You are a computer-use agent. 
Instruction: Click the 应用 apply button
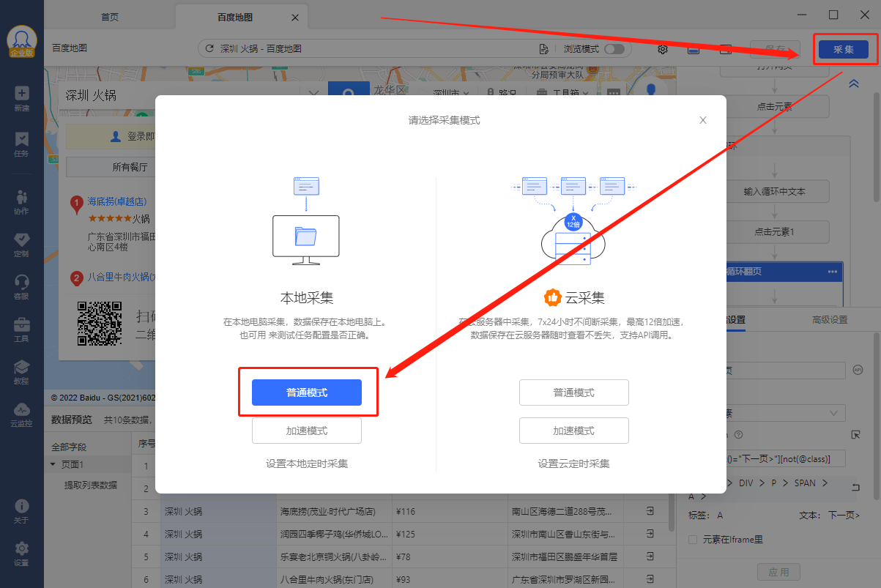click(x=778, y=572)
